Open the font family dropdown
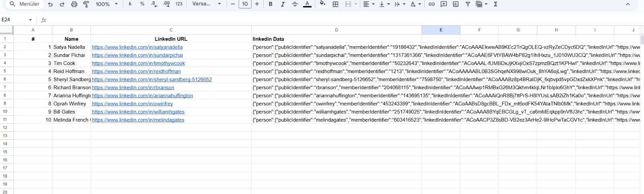Screen dimensions: 644x194 click(206, 4)
